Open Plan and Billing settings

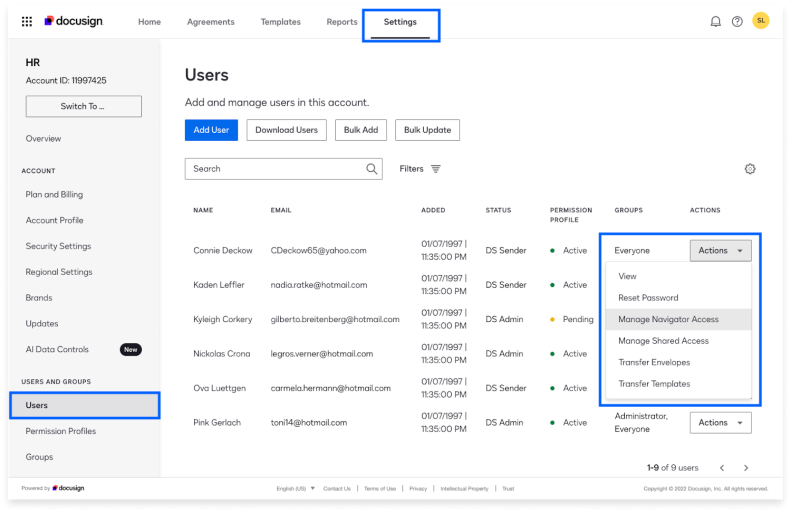tap(54, 195)
